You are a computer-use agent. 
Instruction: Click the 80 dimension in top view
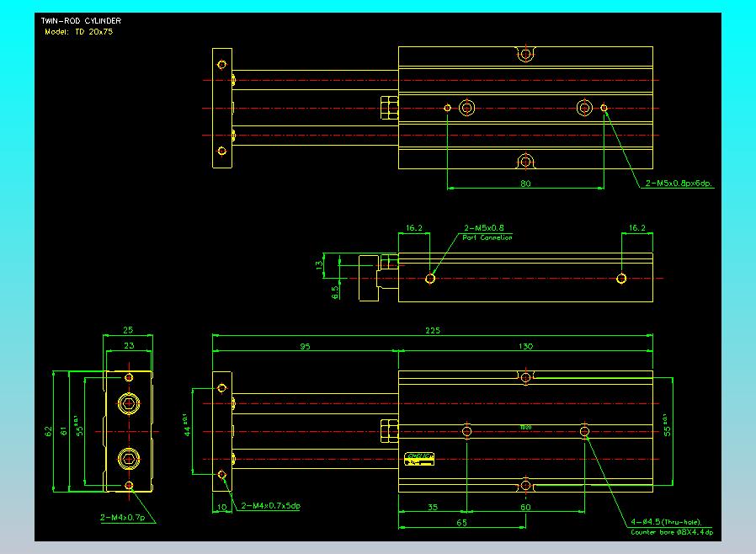(525, 183)
